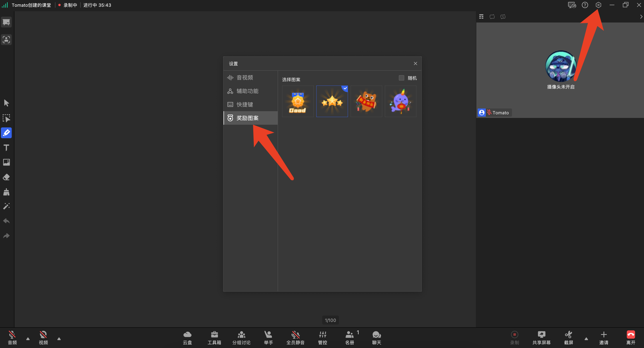Image resolution: width=644 pixels, height=348 pixels.
Task: Open the 快捷键 shortcuts tab
Action: (251, 104)
